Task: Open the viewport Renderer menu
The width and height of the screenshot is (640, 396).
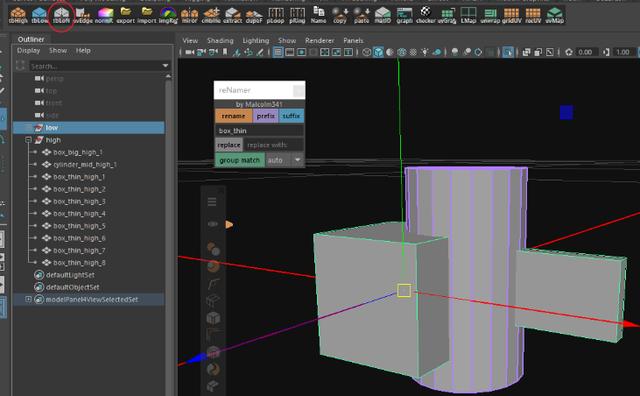Action: (x=320, y=40)
